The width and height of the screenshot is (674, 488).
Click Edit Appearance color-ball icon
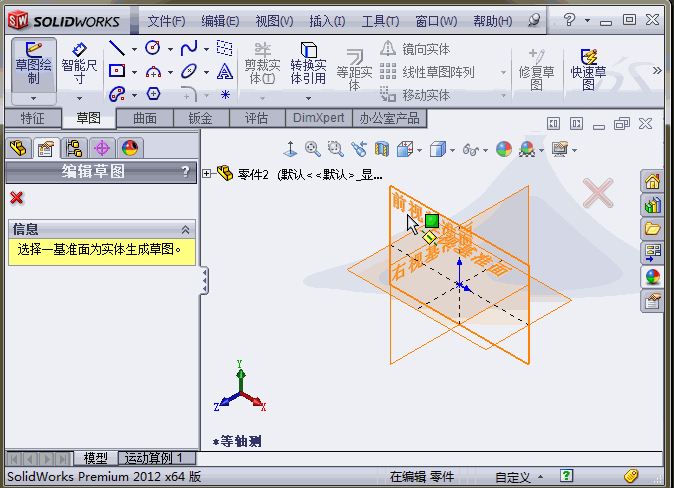504,149
